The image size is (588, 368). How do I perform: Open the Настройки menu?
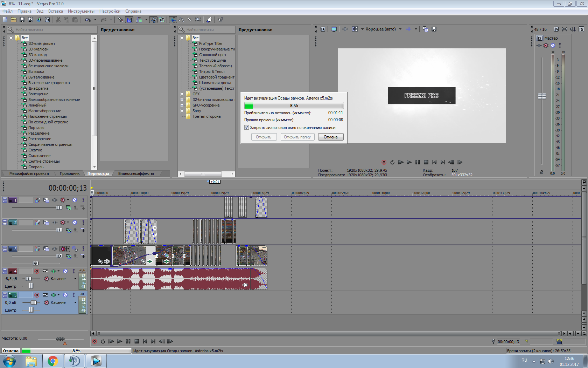[x=110, y=11]
